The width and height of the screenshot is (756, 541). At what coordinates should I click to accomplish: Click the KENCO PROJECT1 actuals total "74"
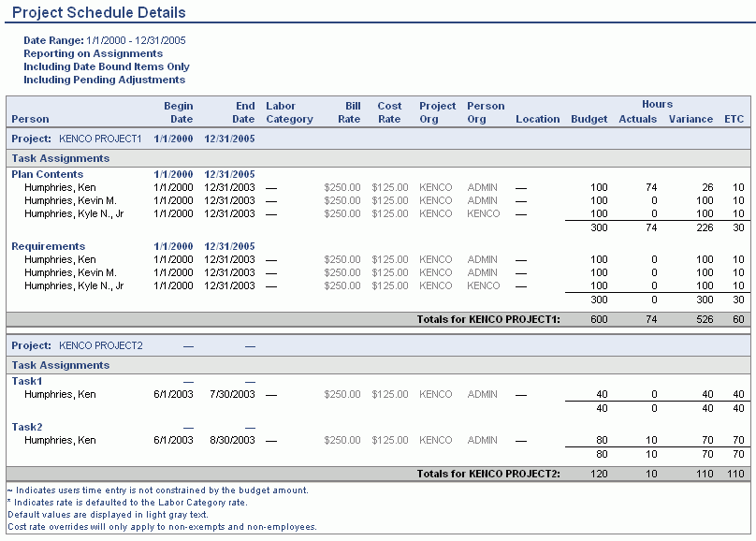coord(651,319)
